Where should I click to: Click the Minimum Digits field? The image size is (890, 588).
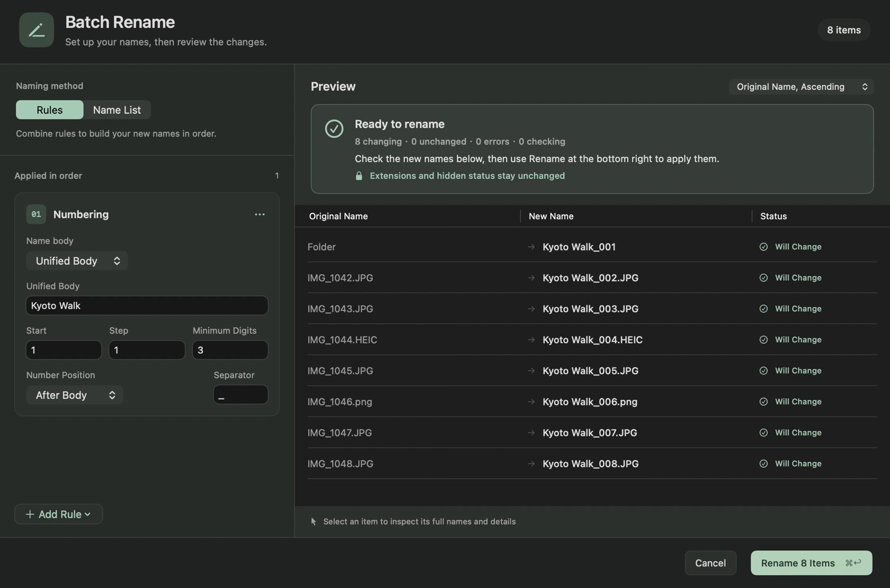tap(230, 350)
